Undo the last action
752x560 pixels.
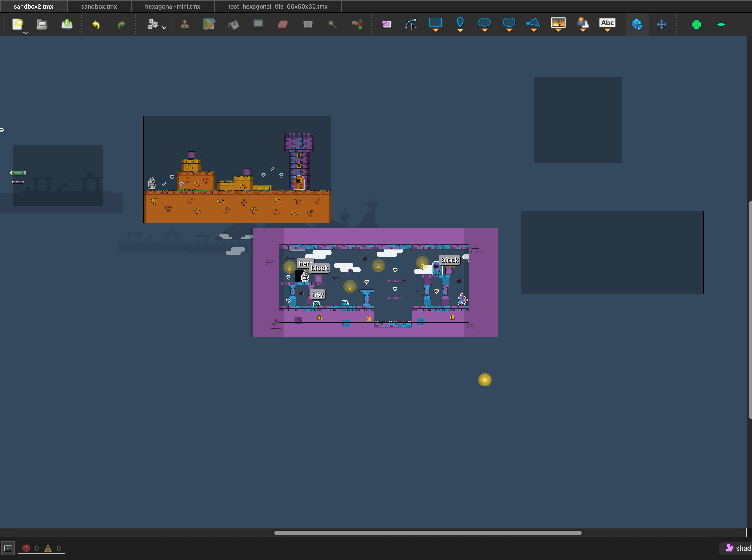click(96, 24)
